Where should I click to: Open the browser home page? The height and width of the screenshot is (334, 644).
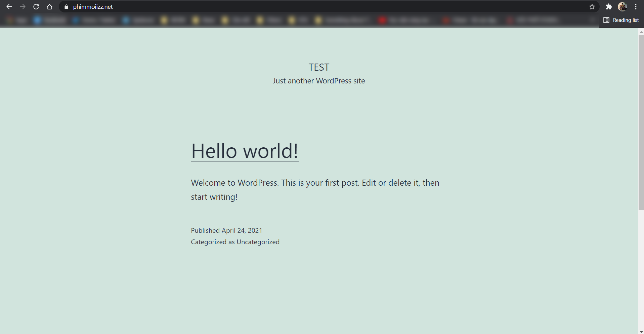[50, 7]
